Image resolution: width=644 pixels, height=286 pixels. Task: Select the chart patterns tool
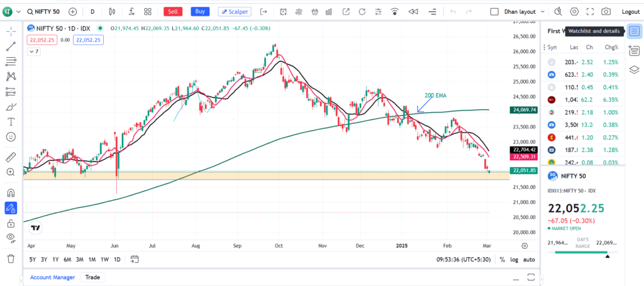[x=11, y=76]
